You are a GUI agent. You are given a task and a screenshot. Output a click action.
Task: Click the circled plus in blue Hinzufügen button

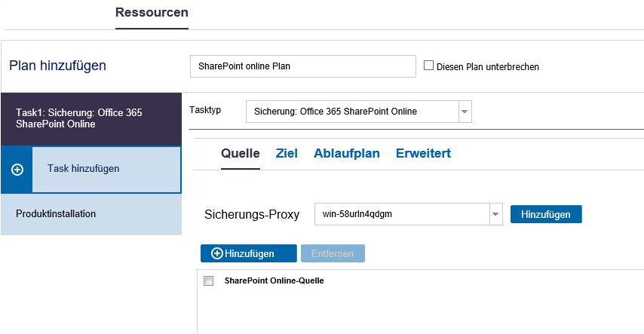point(217,253)
